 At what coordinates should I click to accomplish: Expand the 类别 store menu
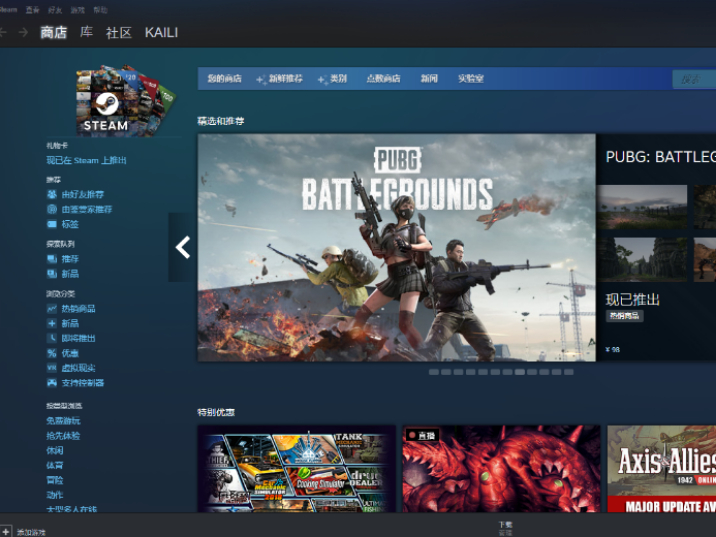(x=338, y=79)
